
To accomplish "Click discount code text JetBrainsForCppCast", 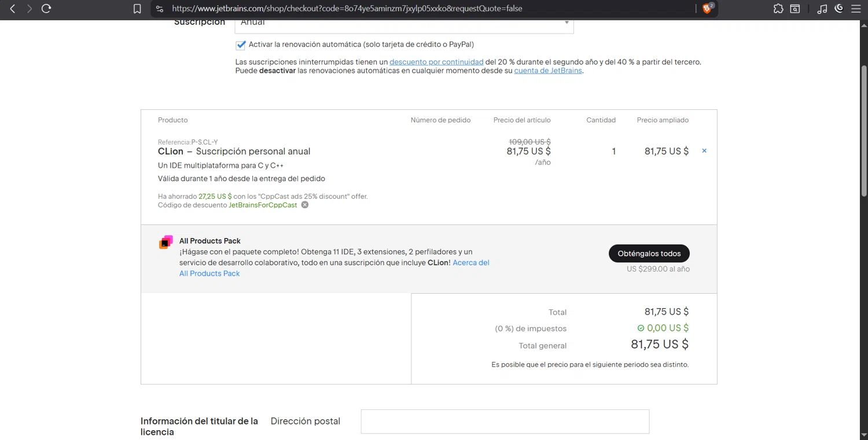I will (263, 205).
